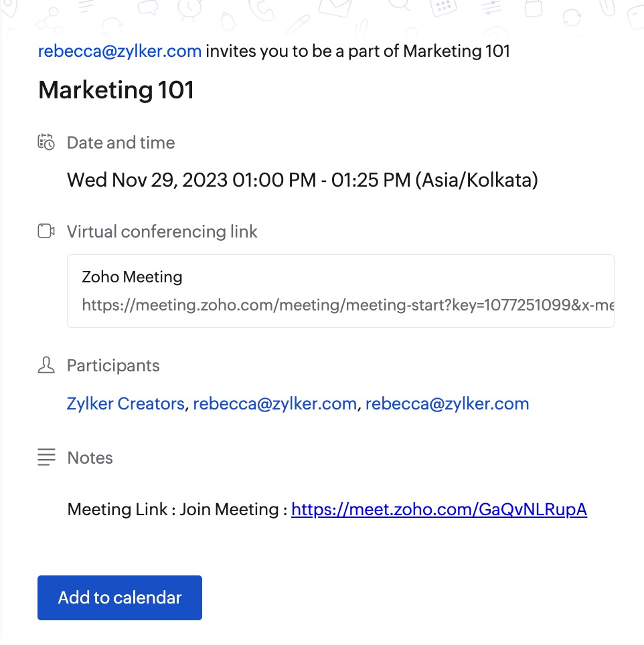Click the Virtual conferencing link label
Viewport: 644px width, 645px height.
[162, 232]
